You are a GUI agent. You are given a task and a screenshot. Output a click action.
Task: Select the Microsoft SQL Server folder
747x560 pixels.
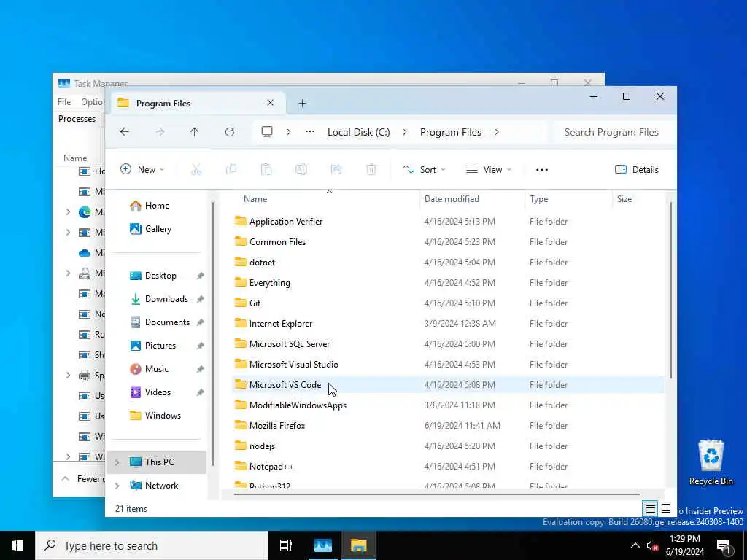pyautogui.click(x=448, y=344)
